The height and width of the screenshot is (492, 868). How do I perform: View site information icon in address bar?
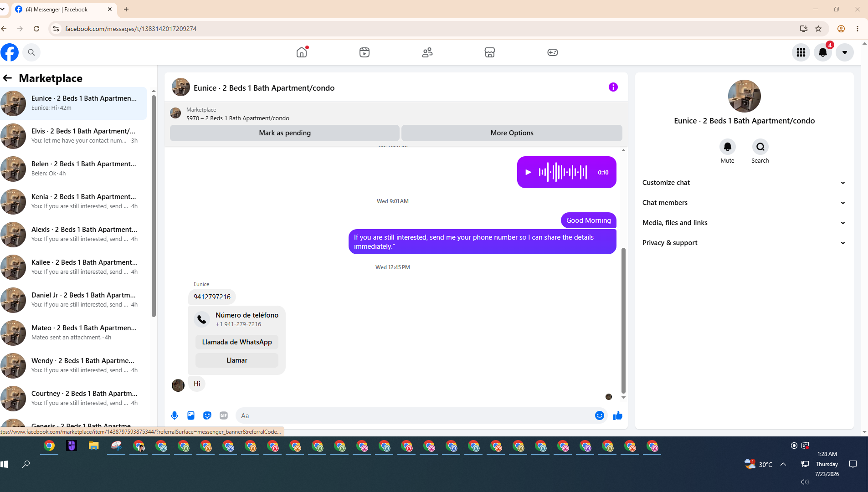pyautogui.click(x=56, y=29)
